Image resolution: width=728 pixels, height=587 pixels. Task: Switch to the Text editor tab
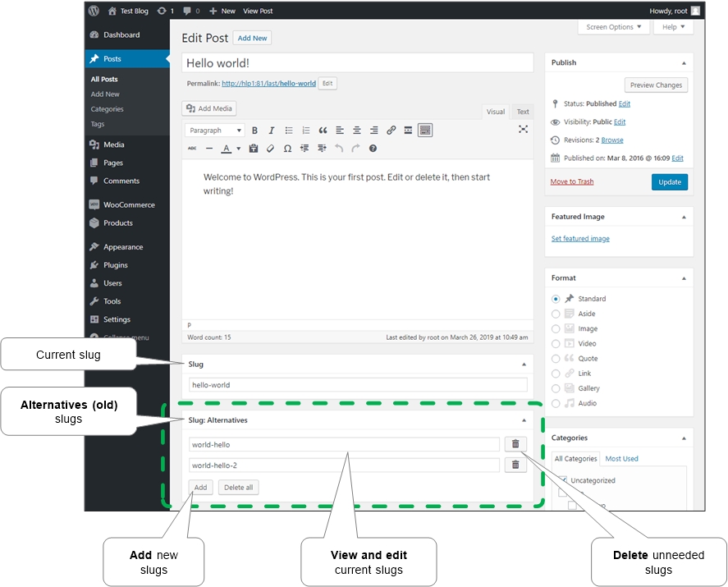click(523, 112)
